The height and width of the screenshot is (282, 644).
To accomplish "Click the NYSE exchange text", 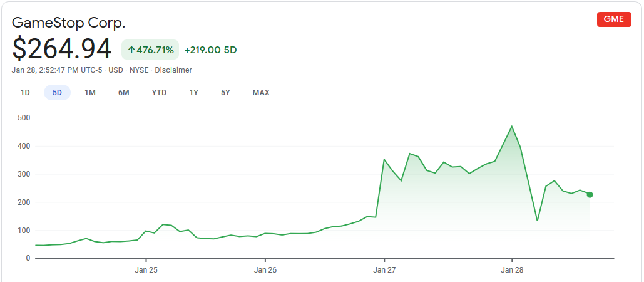I will tap(139, 70).
